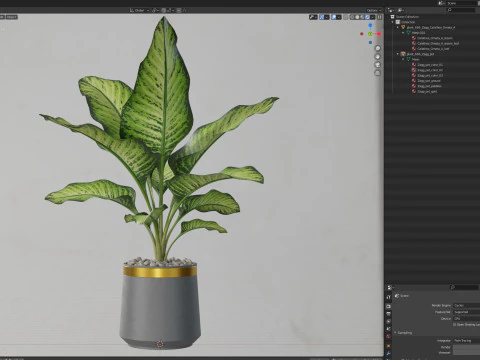Open viewport shading options dropdown
Screen dimensions: 480x360
[x=372, y=17]
